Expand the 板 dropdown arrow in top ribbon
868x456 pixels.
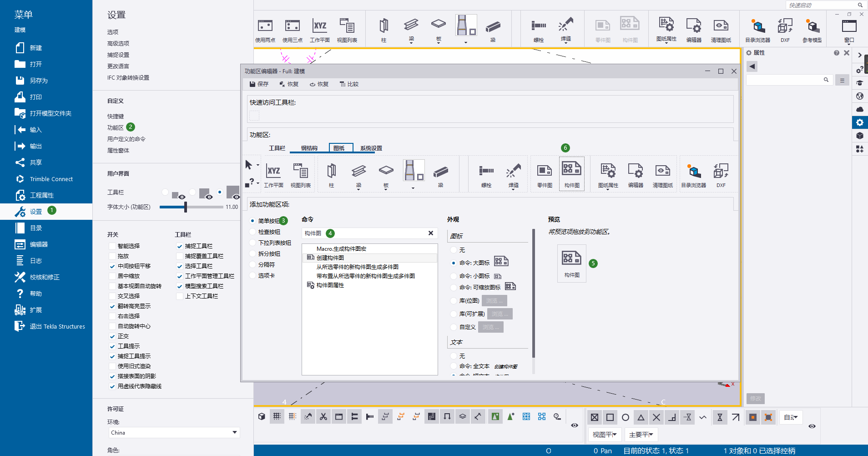click(x=439, y=43)
